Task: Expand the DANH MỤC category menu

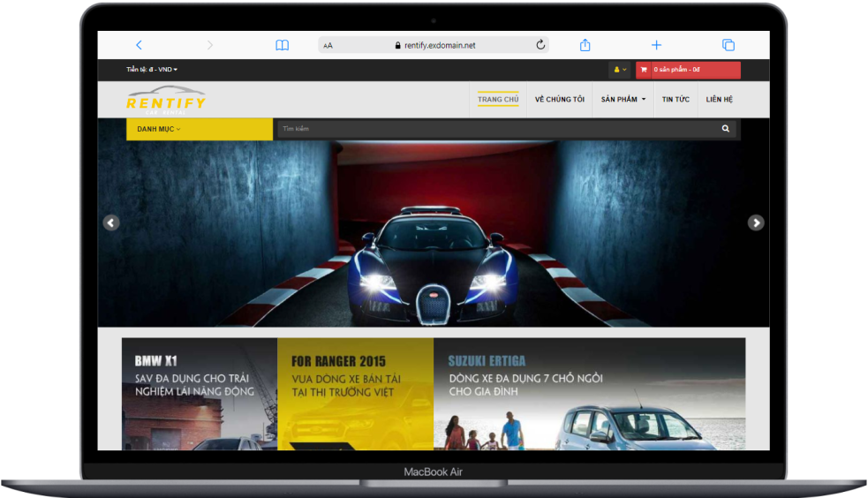Action: coord(200,129)
